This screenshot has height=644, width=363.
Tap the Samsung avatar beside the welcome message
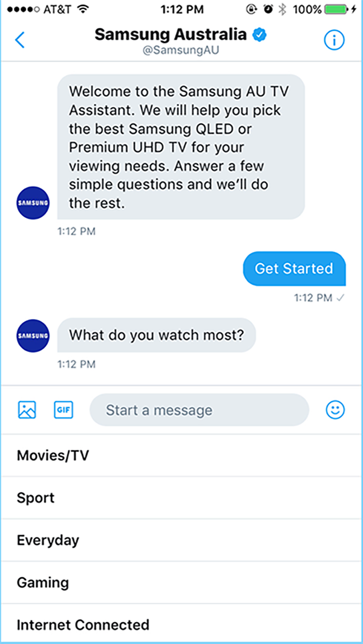(33, 203)
